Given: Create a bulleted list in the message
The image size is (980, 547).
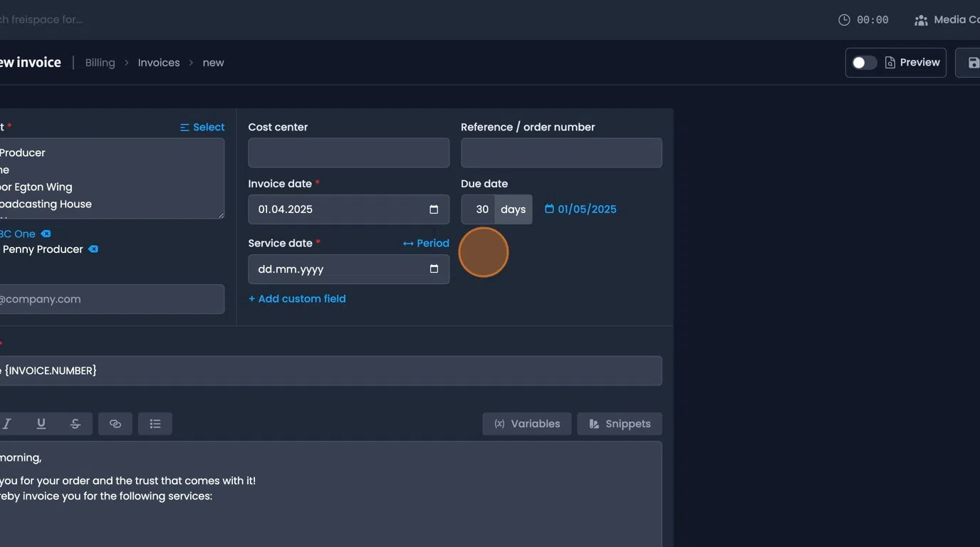Looking at the screenshot, I should click(x=155, y=423).
